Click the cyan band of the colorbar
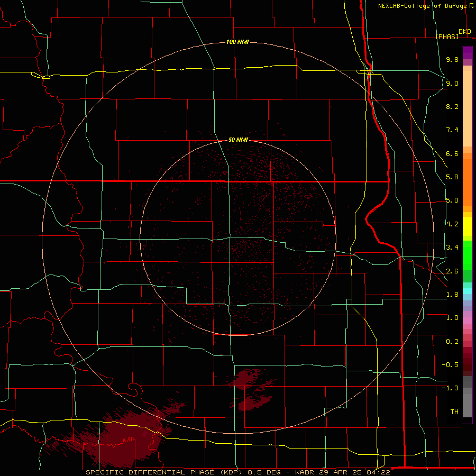This screenshot has width=476, height=476. point(467,290)
